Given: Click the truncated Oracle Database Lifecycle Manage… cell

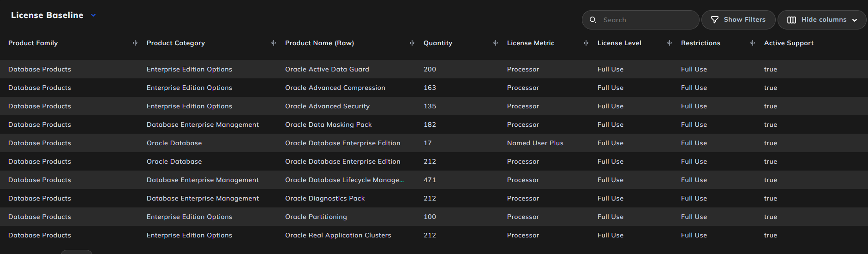Looking at the screenshot, I should coord(344,180).
